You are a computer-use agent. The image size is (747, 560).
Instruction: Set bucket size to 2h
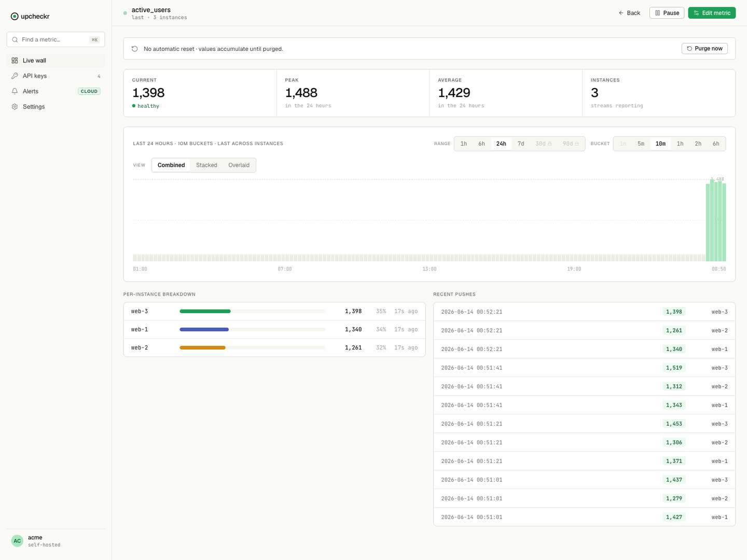pyautogui.click(x=698, y=144)
